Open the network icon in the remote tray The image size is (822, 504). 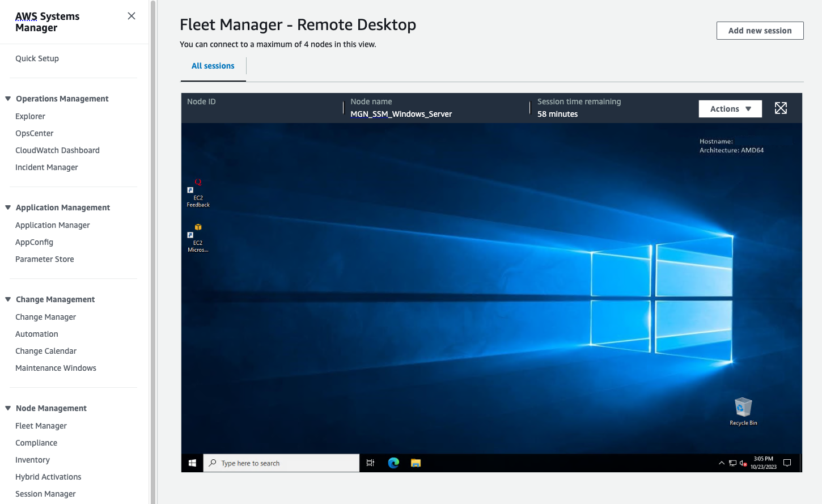(x=732, y=463)
